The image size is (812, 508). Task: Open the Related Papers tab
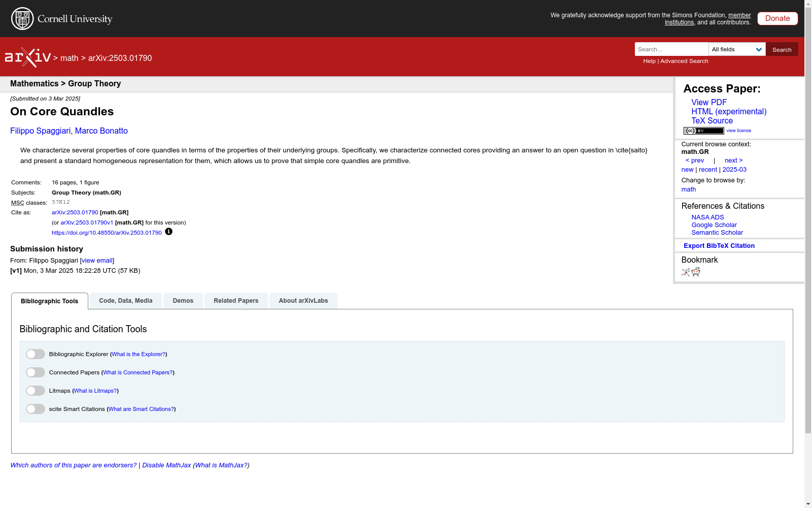(x=236, y=301)
